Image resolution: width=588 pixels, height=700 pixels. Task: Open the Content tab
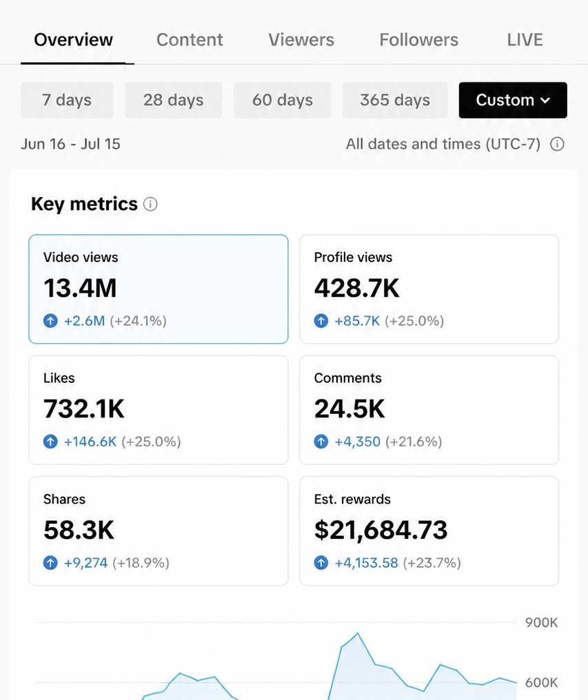(x=190, y=40)
